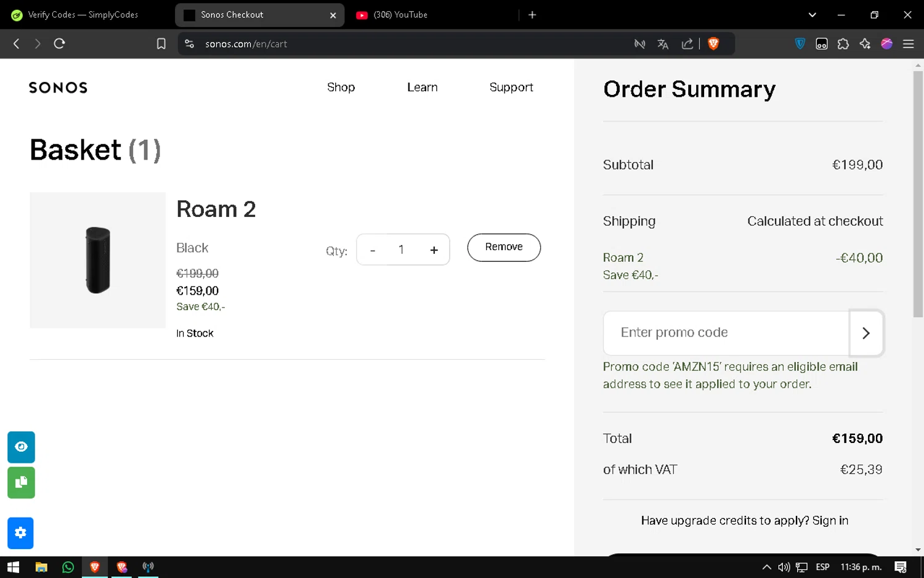The height and width of the screenshot is (578, 924).
Task: Click the volume icon in system tray
Action: coord(784,567)
